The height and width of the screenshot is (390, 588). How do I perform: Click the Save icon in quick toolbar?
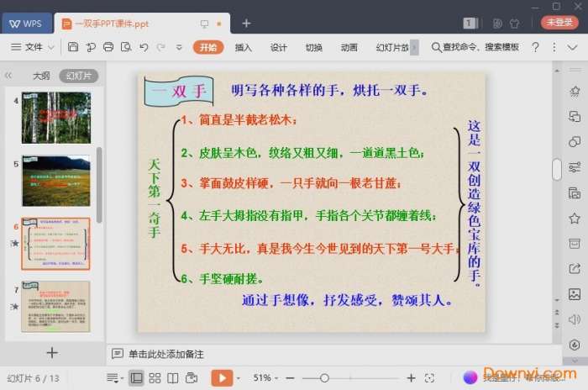pyautogui.click(x=74, y=47)
